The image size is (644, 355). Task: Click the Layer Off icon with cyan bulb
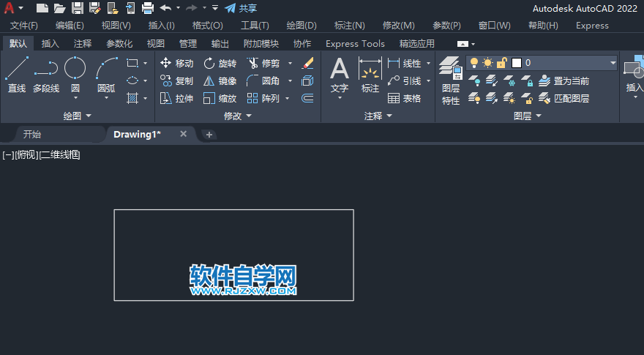pyautogui.click(x=474, y=80)
